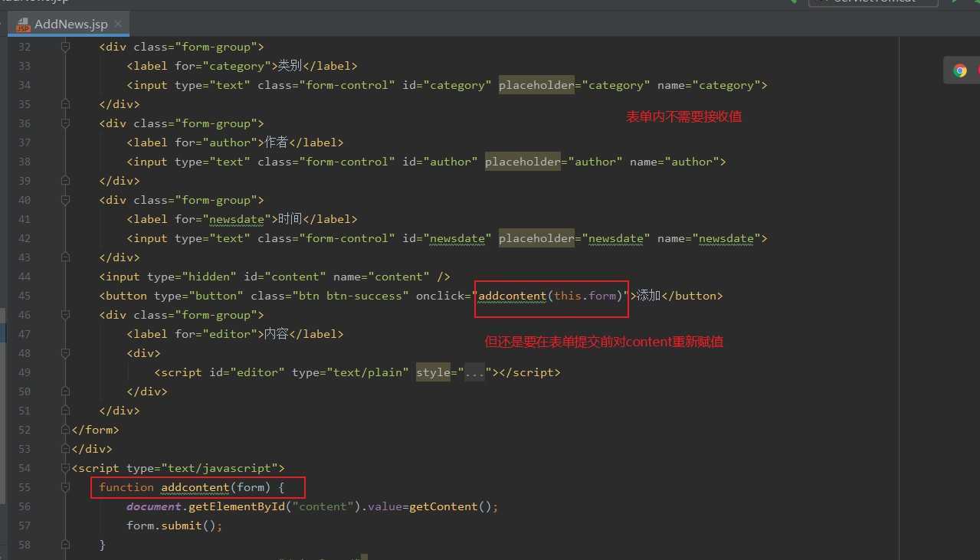This screenshot has height=560, width=980.
Task: Click the label text 作者 on line 37
Action: 275,142
